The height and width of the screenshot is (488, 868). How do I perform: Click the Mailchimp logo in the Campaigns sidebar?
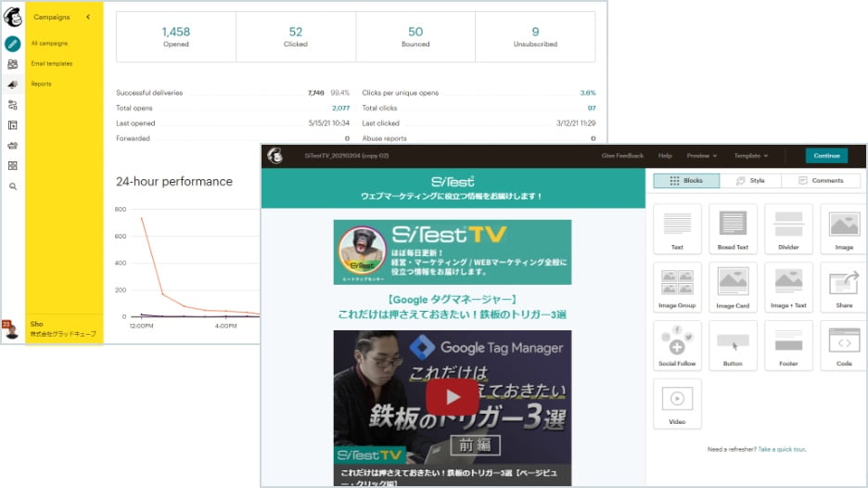pos(13,18)
